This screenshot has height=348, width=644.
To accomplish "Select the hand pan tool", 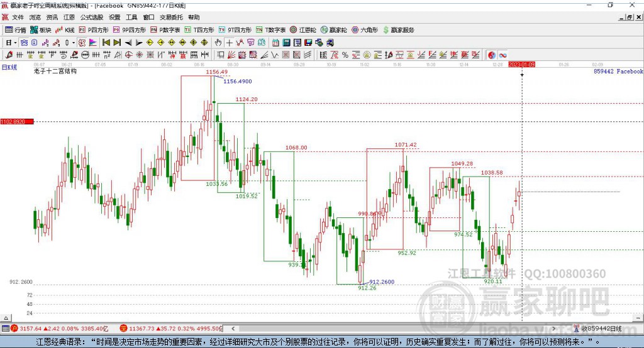I will pos(218,43).
